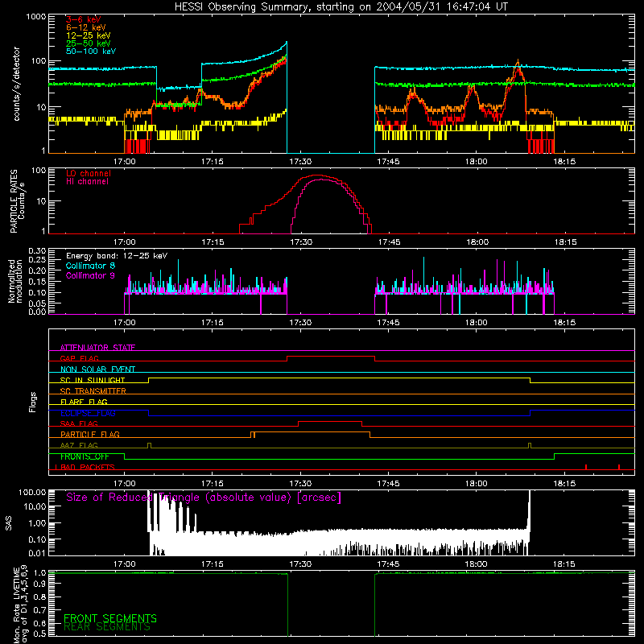Screen dimensions: 644x644
Task: Click 17:15 tick under the SAS panel
Action: click(213, 564)
